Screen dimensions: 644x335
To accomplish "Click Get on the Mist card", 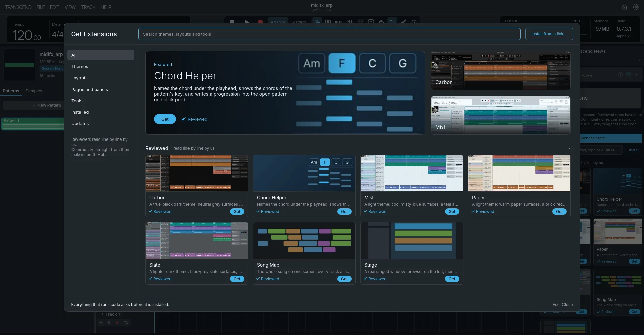I will [x=452, y=212].
